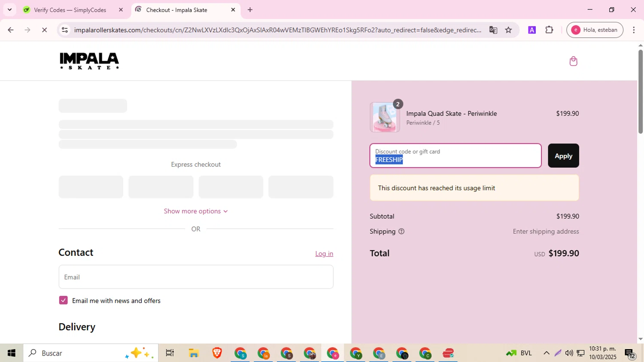This screenshot has width=644, height=362.
Task: Click the usage limit error message
Action: (x=474, y=188)
